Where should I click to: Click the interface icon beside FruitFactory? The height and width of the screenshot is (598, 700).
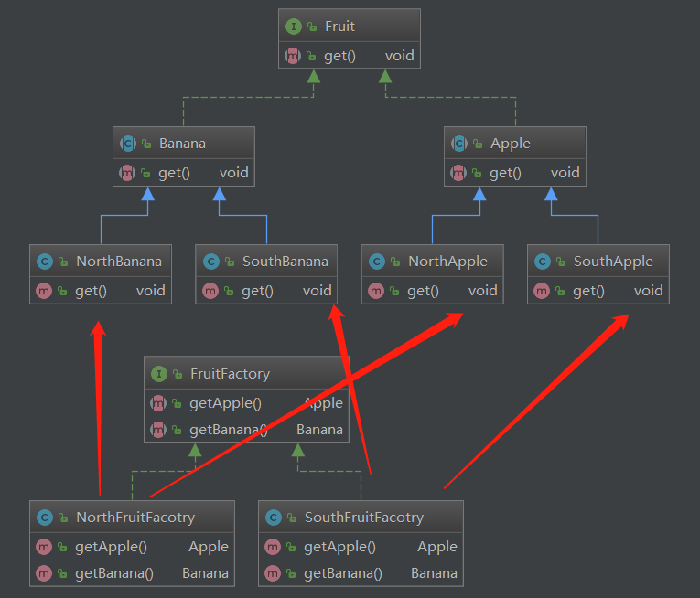pos(159,374)
